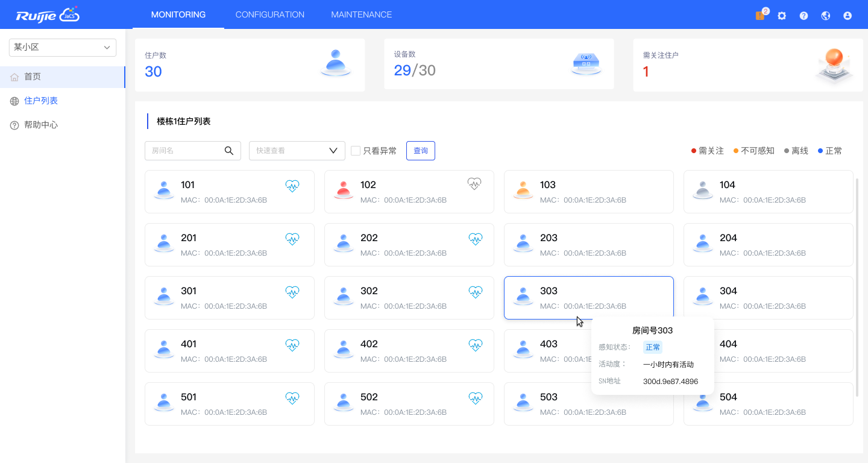Screen dimensions: 868x463
Task: Open the user account profile icon
Action: tap(848, 16)
